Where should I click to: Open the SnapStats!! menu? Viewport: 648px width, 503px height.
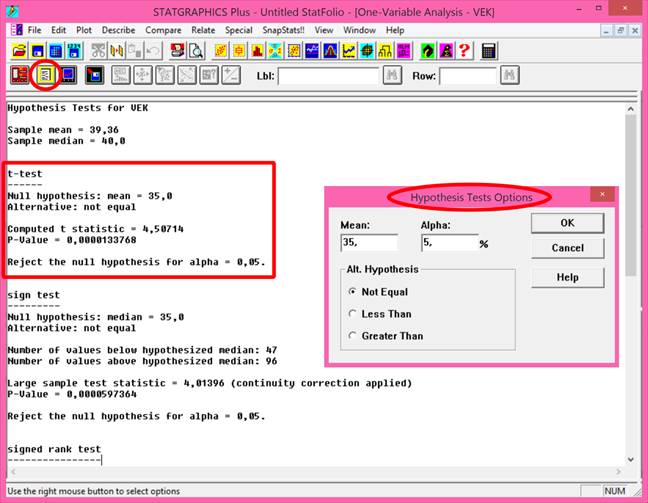coord(284,30)
